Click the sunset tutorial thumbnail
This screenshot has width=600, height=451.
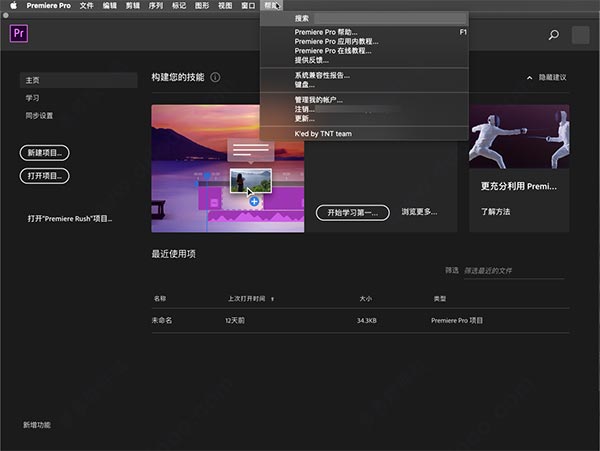228,168
